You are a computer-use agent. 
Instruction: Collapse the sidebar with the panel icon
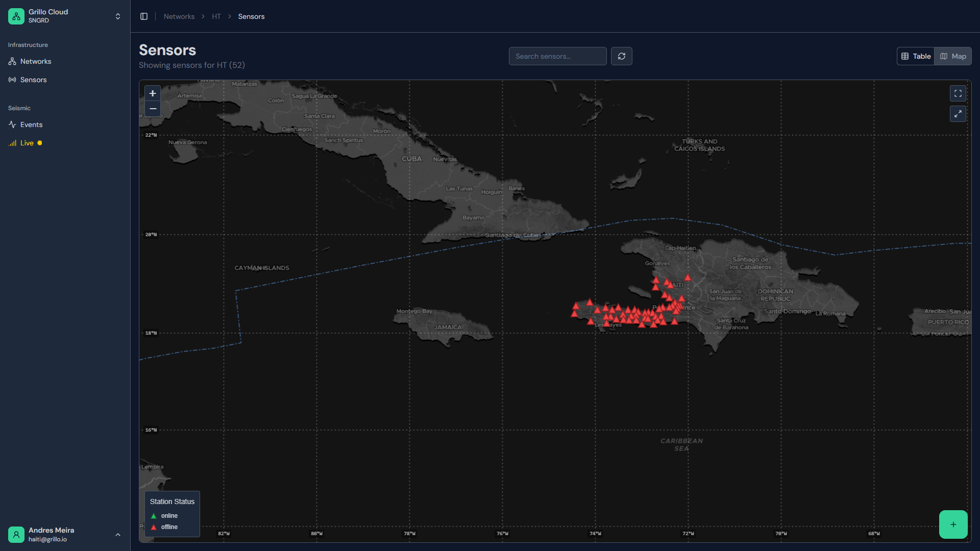143,16
